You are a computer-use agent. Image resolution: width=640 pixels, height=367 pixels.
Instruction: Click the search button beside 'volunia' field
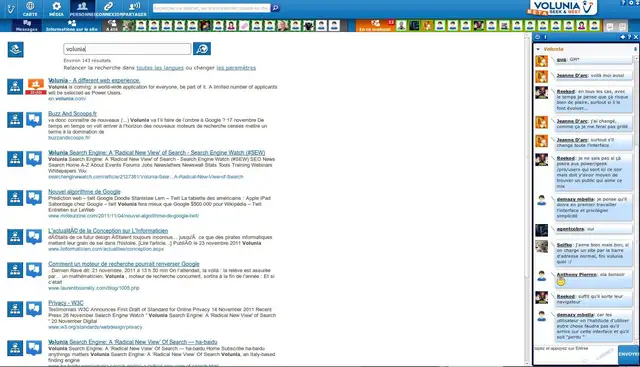(202, 49)
